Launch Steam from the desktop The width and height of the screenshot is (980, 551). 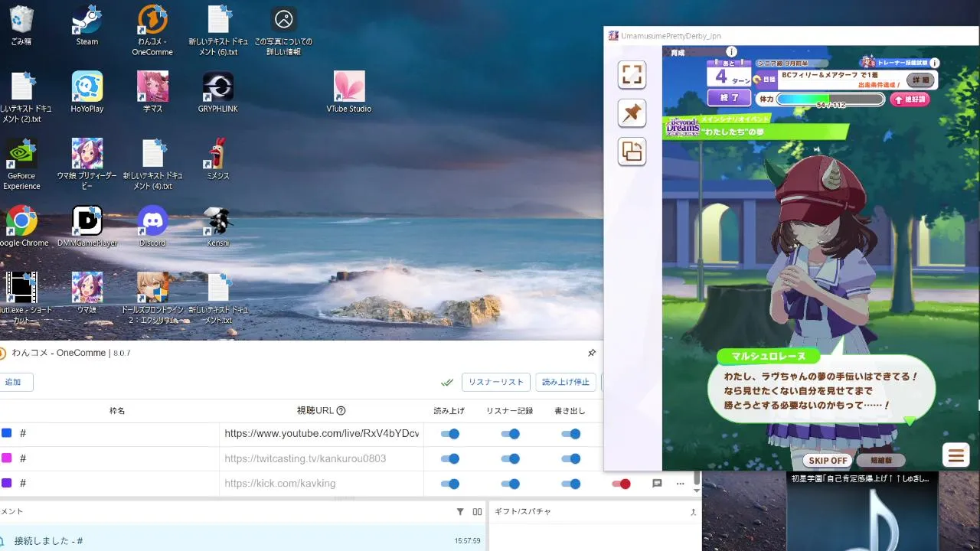click(x=87, y=26)
